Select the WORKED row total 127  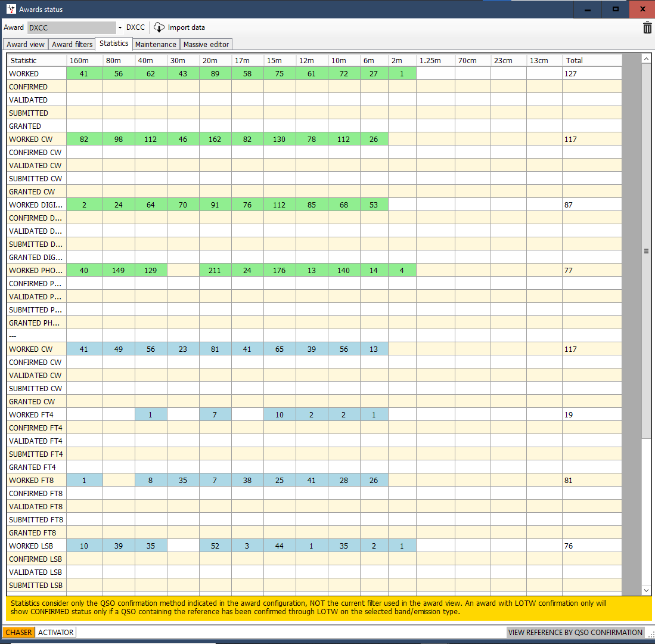tap(592, 73)
